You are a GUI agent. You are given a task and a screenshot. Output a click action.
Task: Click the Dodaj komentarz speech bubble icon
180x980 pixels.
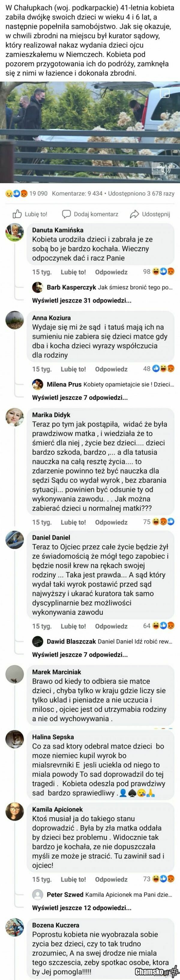67,214
